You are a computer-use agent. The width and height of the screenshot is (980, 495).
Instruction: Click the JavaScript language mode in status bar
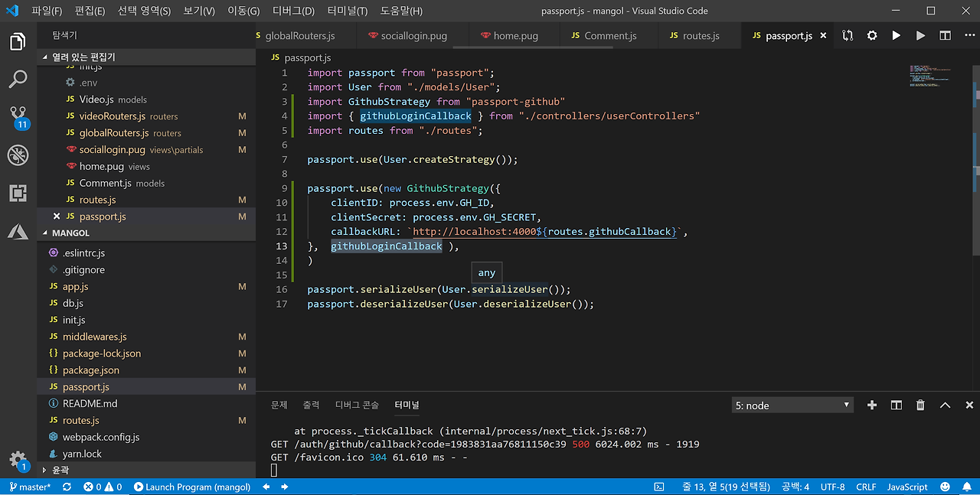(907, 487)
